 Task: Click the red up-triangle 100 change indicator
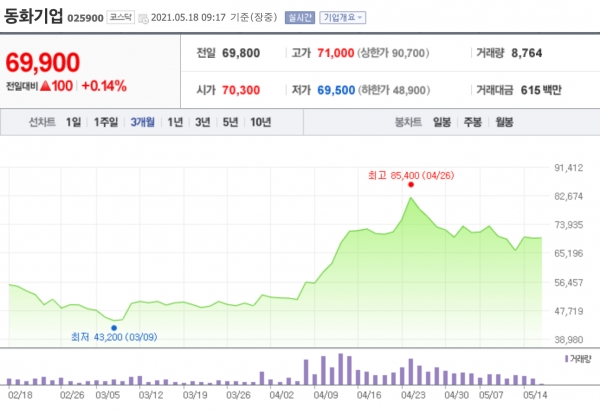click(56, 86)
